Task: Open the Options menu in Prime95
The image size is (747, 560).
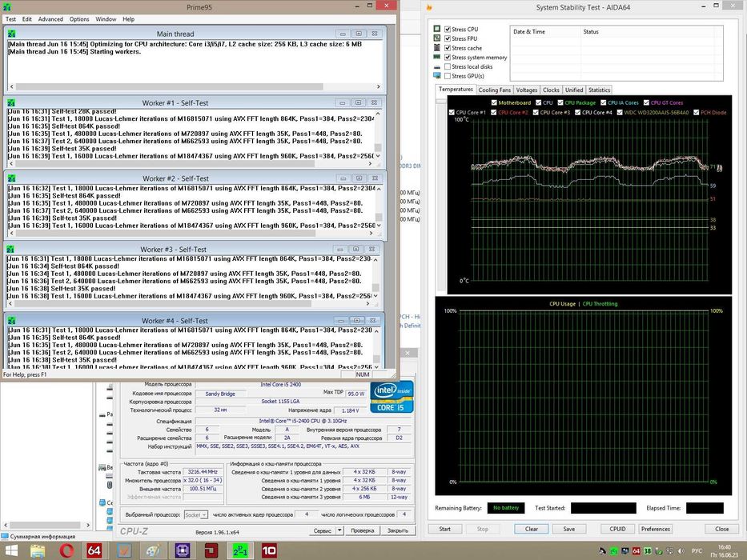Action: (x=79, y=19)
